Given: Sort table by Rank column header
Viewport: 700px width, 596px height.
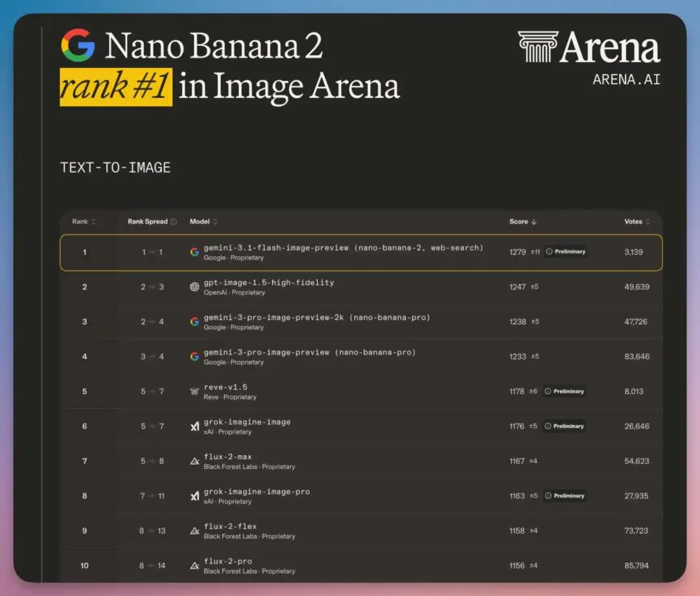Looking at the screenshot, I should tap(84, 222).
